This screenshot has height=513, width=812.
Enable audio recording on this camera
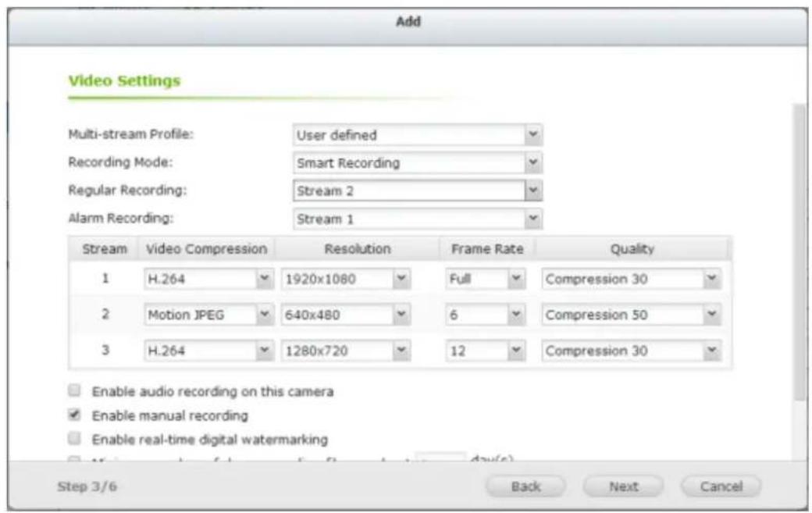74,390
